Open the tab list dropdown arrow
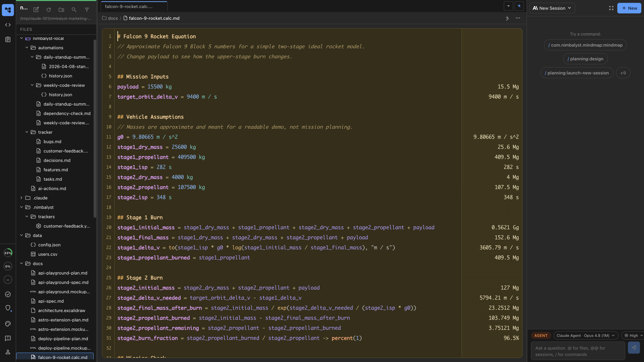The image size is (644, 362). [508, 6]
